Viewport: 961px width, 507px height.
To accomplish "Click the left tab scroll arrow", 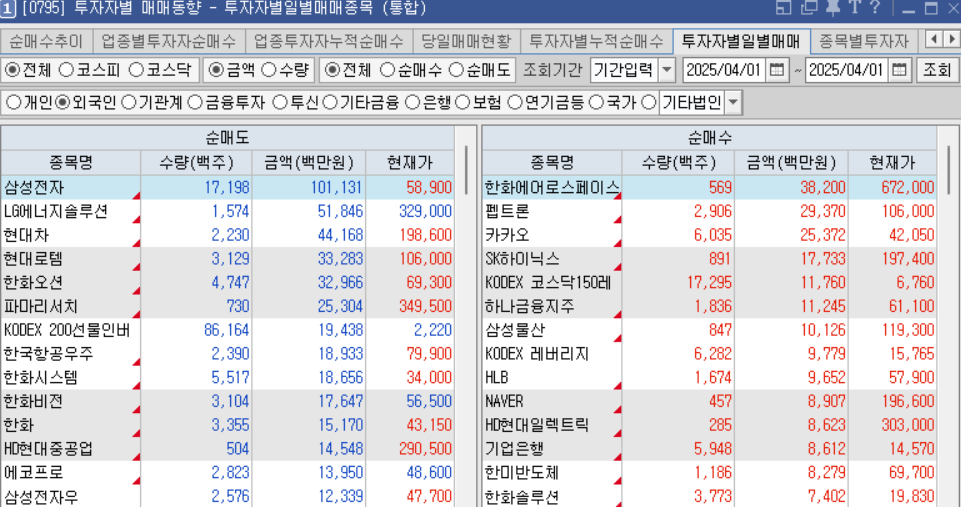I will 934,40.
